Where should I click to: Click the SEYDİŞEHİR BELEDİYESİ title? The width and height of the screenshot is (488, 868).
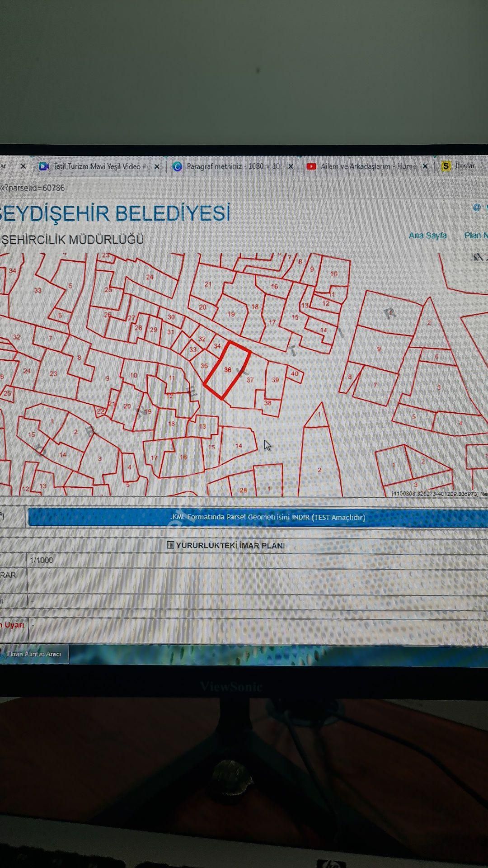click(115, 213)
